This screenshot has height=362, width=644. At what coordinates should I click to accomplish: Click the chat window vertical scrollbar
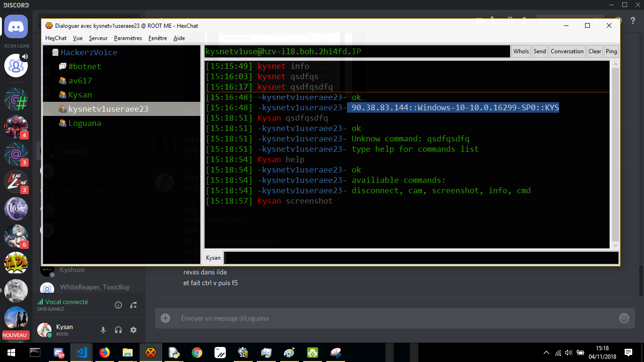tap(615, 154)
